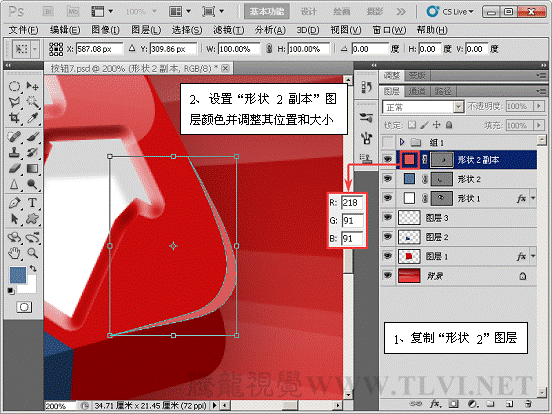Open the fill 填充 slider arrow

(538, 125)
